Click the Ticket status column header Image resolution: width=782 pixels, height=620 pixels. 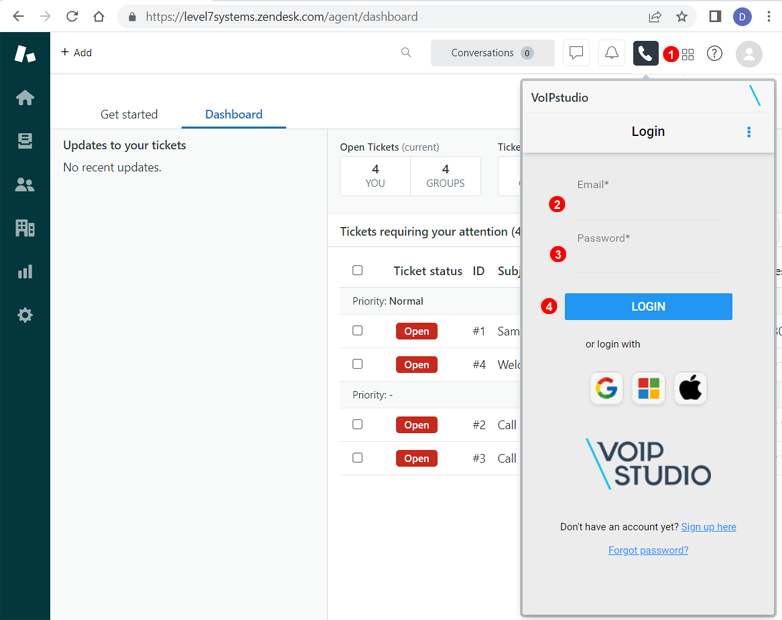point(428,271)
